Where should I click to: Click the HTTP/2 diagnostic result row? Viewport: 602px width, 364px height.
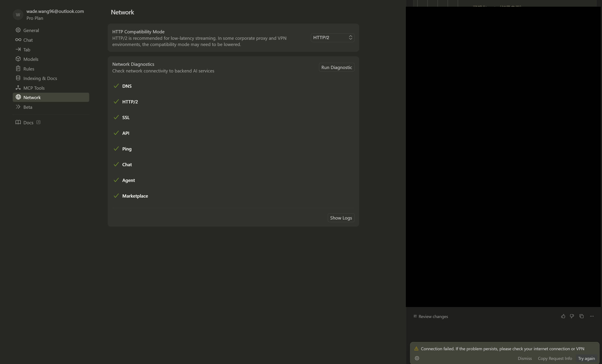click(233, 102)
